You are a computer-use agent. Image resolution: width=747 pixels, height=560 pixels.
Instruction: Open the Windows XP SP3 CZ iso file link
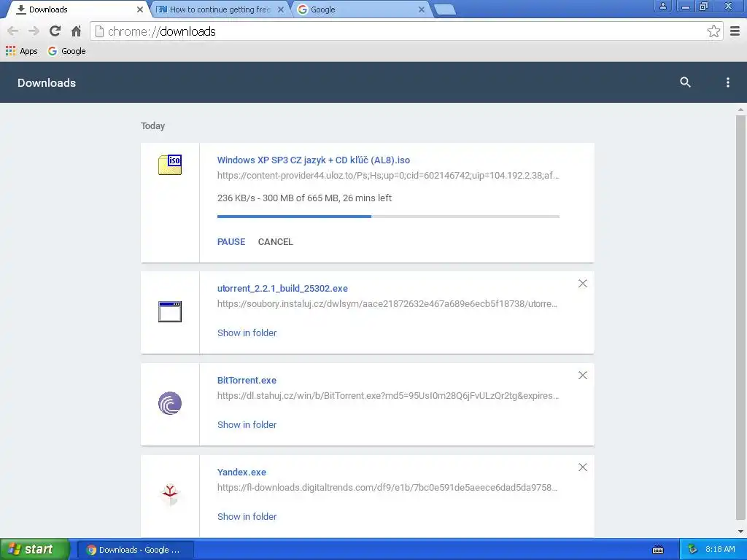(x=314, y=160)
